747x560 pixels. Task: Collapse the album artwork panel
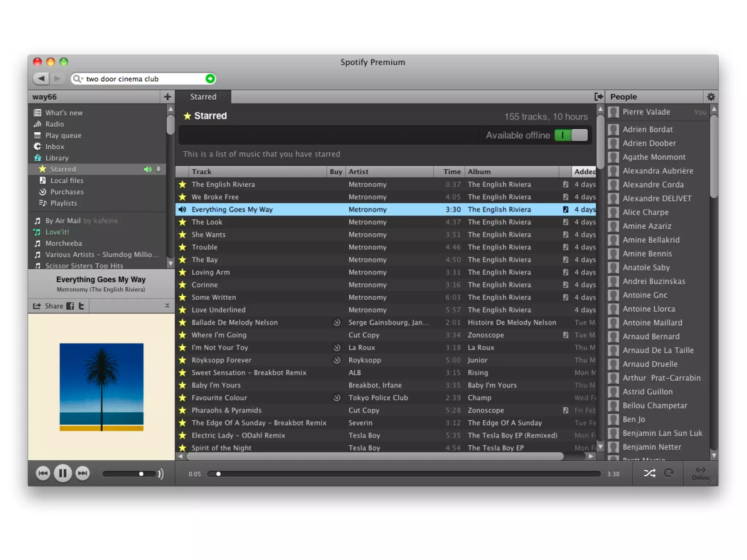coord(167,306)
